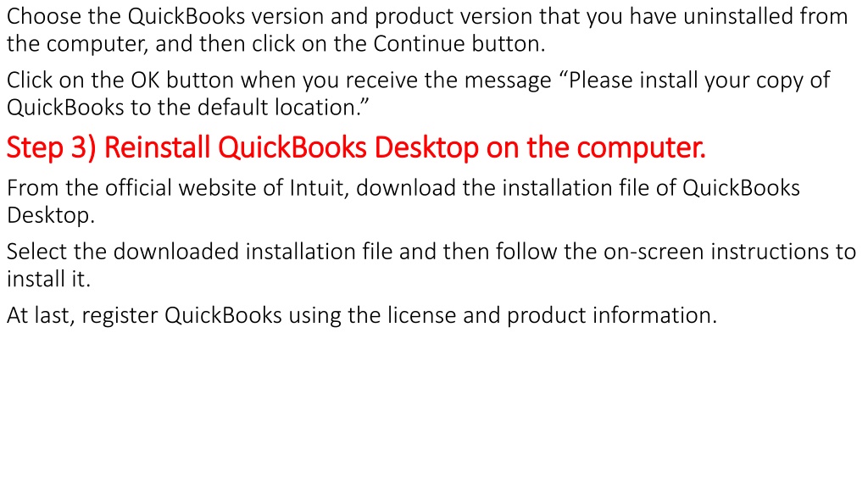Click the text "Step 3)" in red

coord(52,148)
